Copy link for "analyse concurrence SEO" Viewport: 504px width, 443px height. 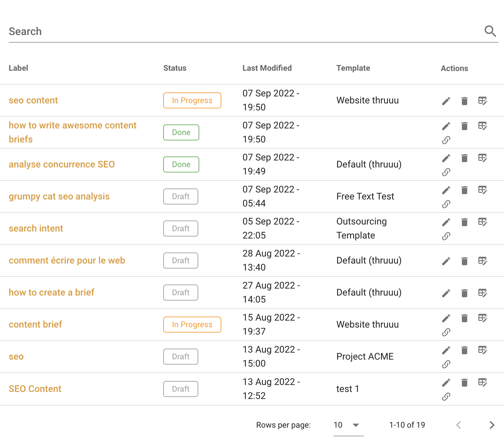tap(446, 172)
